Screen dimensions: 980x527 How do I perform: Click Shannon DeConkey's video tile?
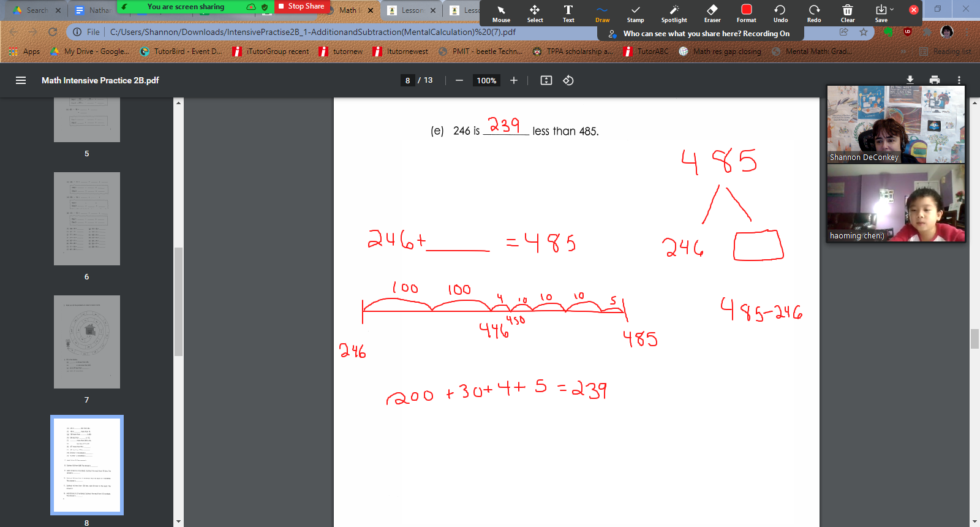(896, 124)
